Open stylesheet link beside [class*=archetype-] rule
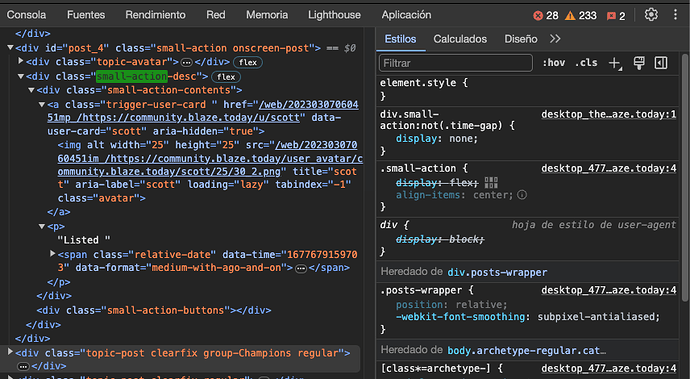This screenshot has height=379, width=690. click(x=609, y=368)
